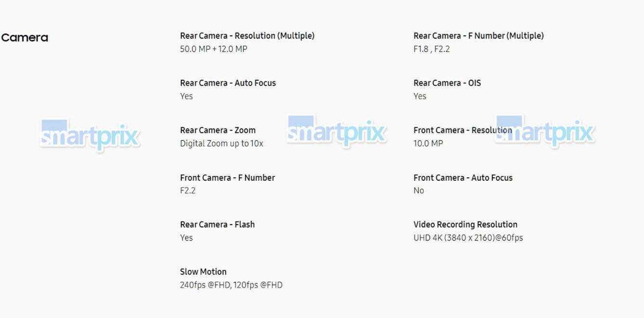Image resolution: width=644 pixels, height=318 pixels.
Task: Click the Rear Camera - Flash label
Action: [217, 225]
